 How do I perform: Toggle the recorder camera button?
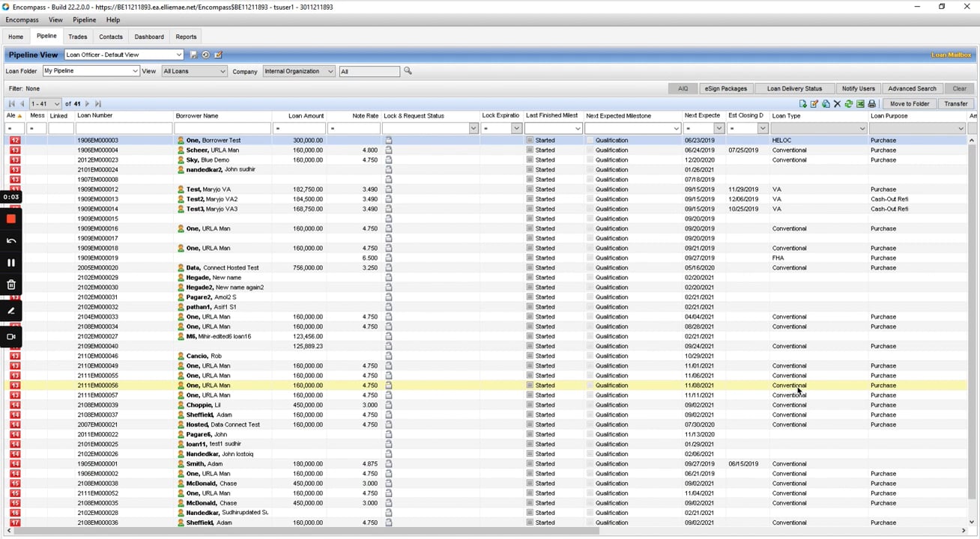point(11,337)
